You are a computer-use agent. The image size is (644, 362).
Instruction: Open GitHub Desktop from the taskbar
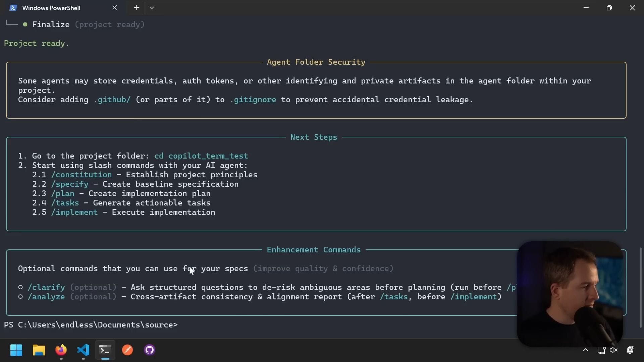150,350
